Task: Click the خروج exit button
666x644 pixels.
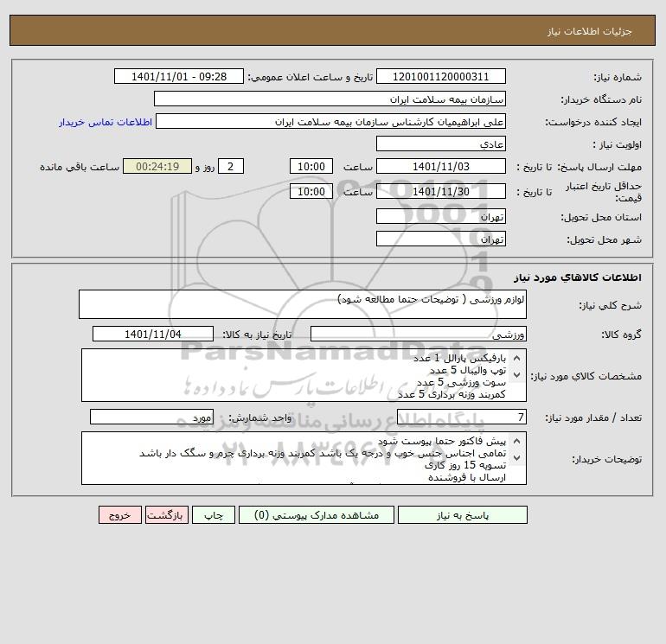Action: click(x=119, y=515)
